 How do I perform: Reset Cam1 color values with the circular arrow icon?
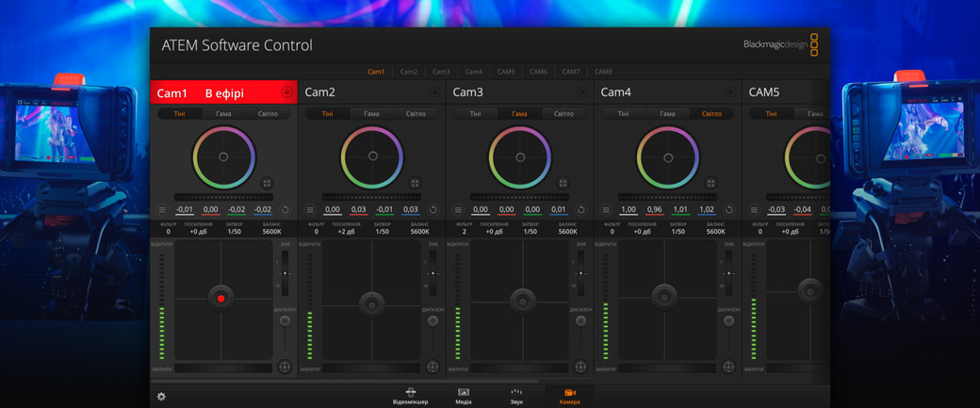point(286,210)
